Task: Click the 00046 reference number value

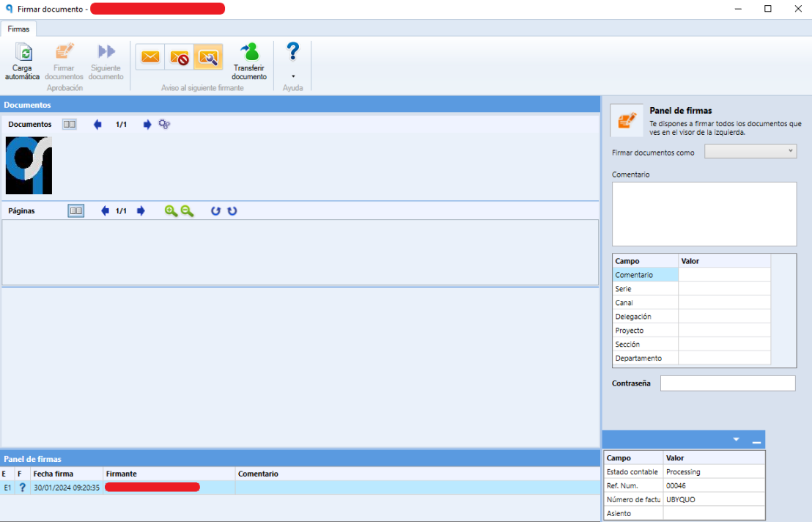Action: pos(714,486)
